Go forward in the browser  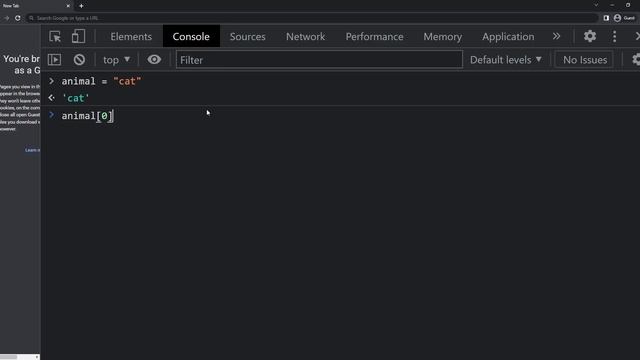click(7, 18)
